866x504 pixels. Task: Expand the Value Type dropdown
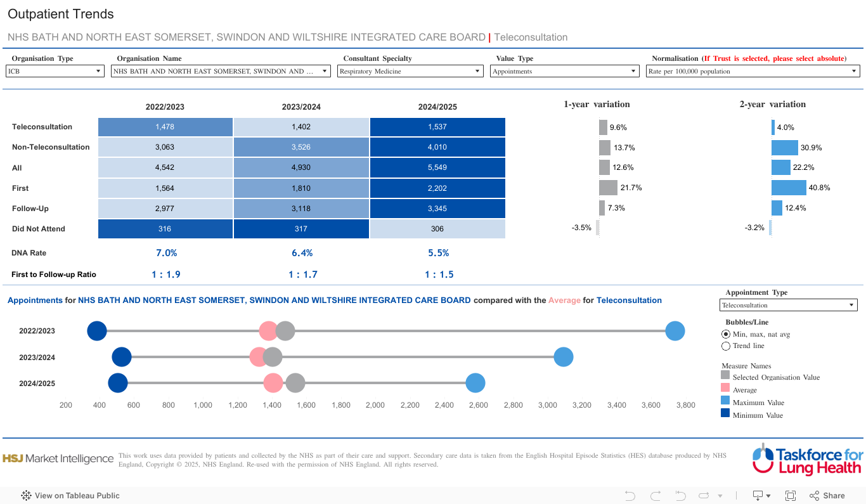point(564,72)
